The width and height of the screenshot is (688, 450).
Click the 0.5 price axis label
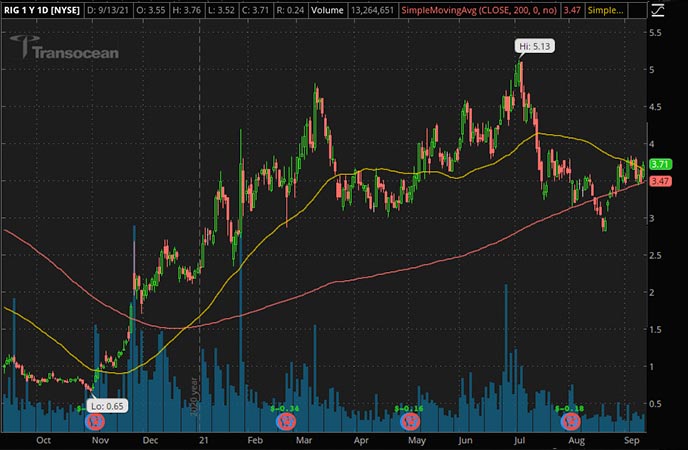coord(655,404)
